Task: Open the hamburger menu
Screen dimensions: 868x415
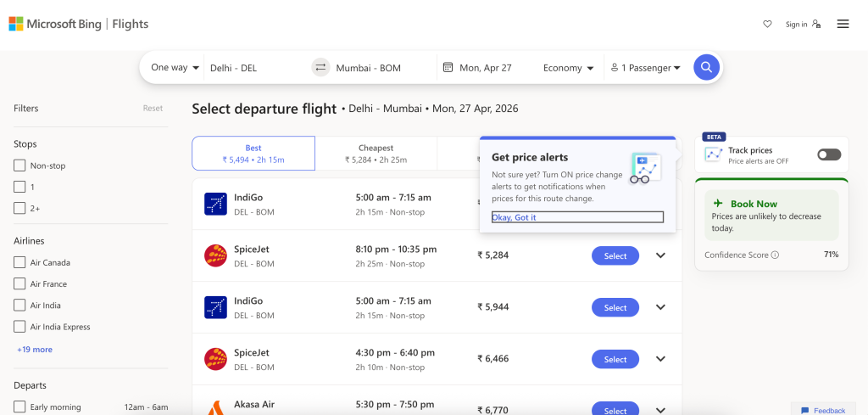Action: point(843,24)
